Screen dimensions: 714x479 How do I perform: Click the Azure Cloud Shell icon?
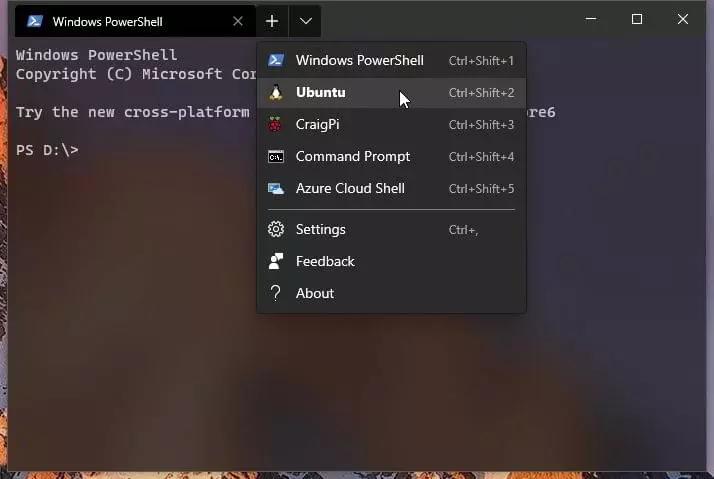click(276, 189)
